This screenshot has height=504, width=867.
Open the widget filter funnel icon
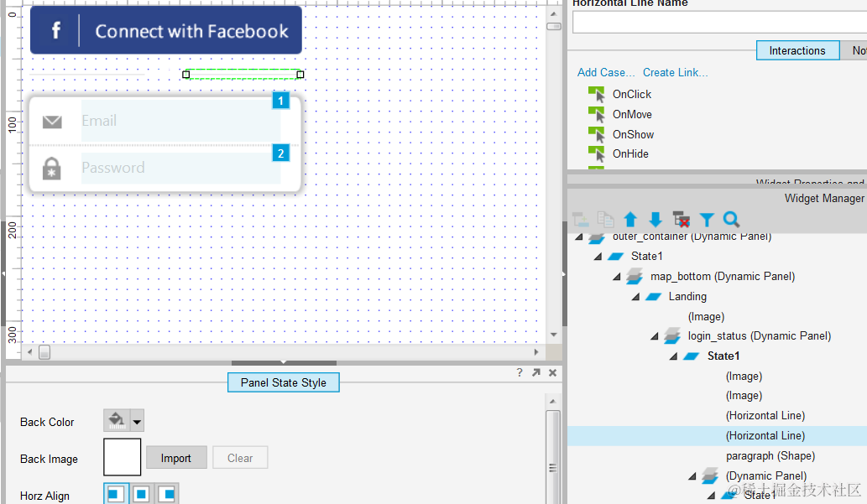point(707,220)
